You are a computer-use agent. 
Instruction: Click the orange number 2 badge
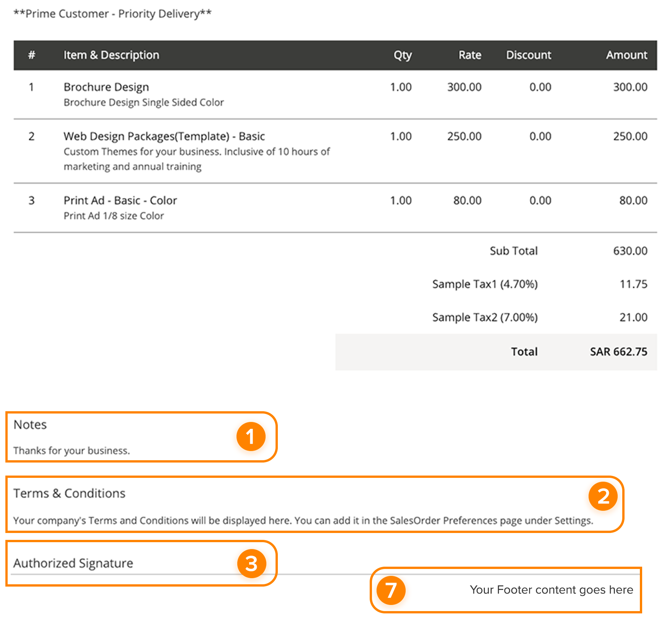(603, 496)
